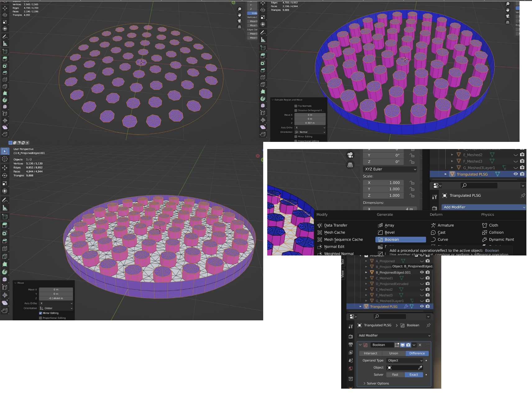Click the Scale Y 1.000 value slider
This screenshot has height=393, width=532.
point(383,189)
